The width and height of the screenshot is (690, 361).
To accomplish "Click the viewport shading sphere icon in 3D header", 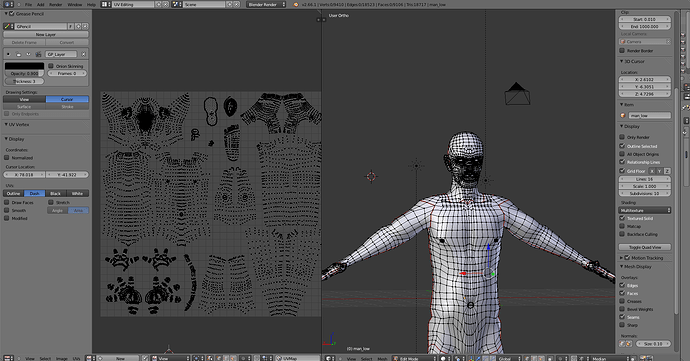I will tap(443, 358).
